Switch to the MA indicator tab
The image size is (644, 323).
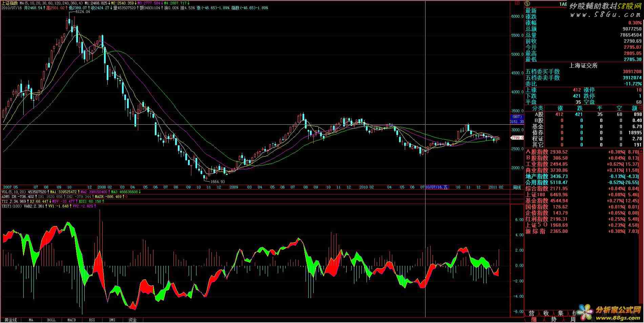tap(31, 320)
